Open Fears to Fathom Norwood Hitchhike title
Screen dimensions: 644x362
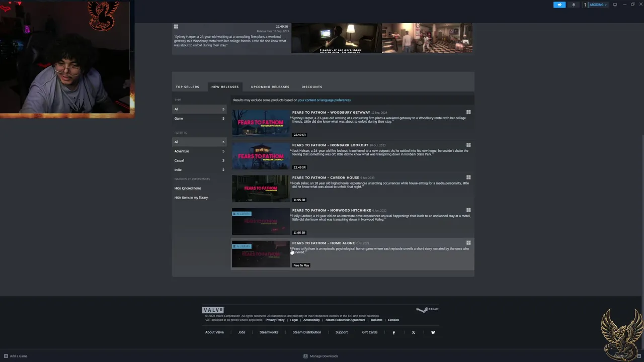point(332,210)
